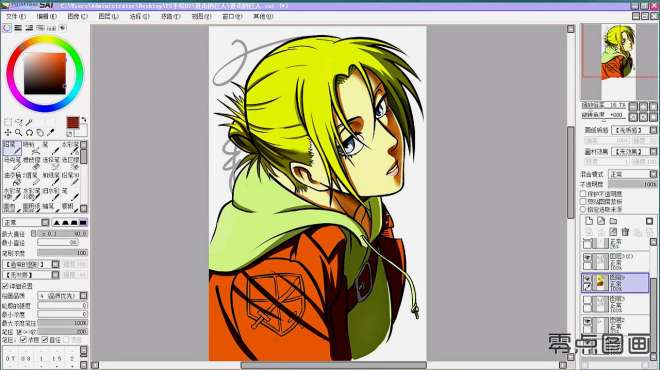Hide the selected colored layer's eye icon

(x=587, y=279)
